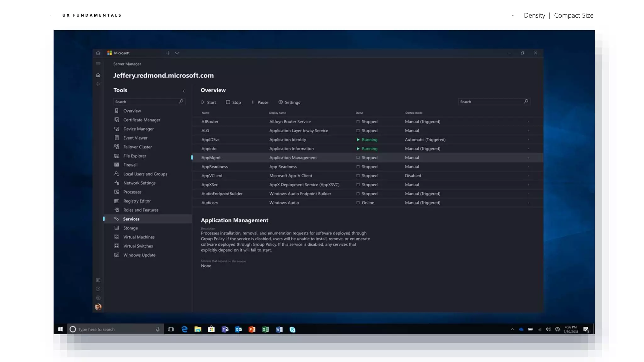Click the home icon in left rail
This screenshot has width=644, height=362.
[x=98, y=75]
